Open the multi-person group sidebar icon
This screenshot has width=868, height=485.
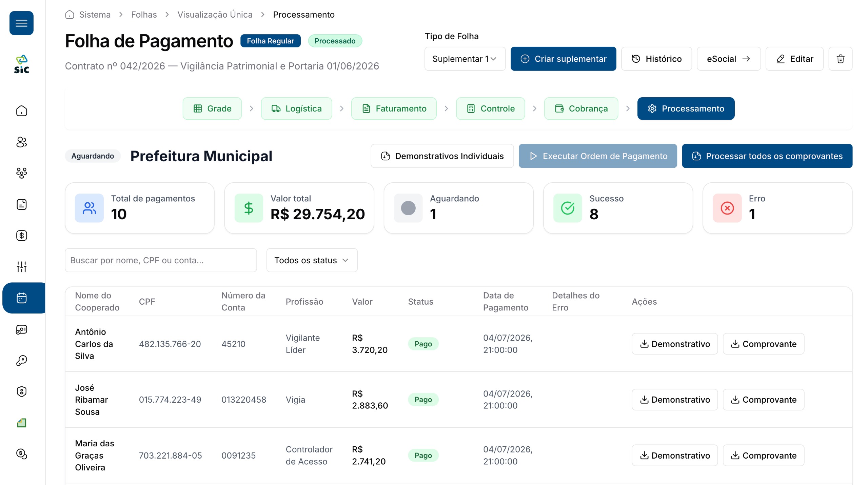(21, 173)
